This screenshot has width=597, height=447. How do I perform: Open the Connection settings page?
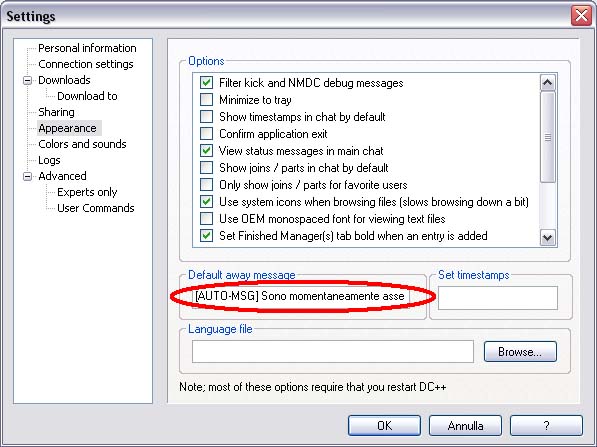(86, 64)
